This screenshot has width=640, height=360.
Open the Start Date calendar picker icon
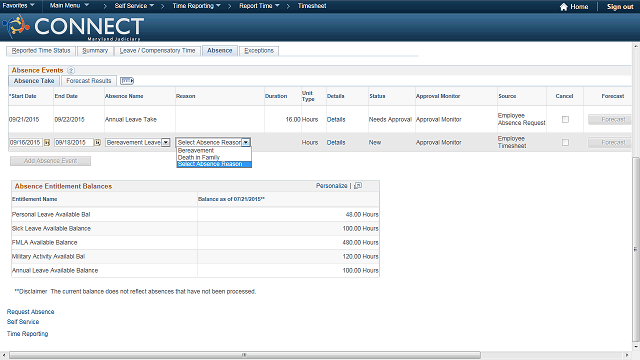coord(47,142)
